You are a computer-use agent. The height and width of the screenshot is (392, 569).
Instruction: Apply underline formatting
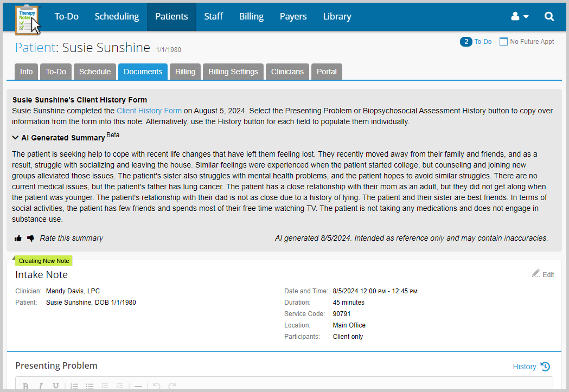[56, 386]
